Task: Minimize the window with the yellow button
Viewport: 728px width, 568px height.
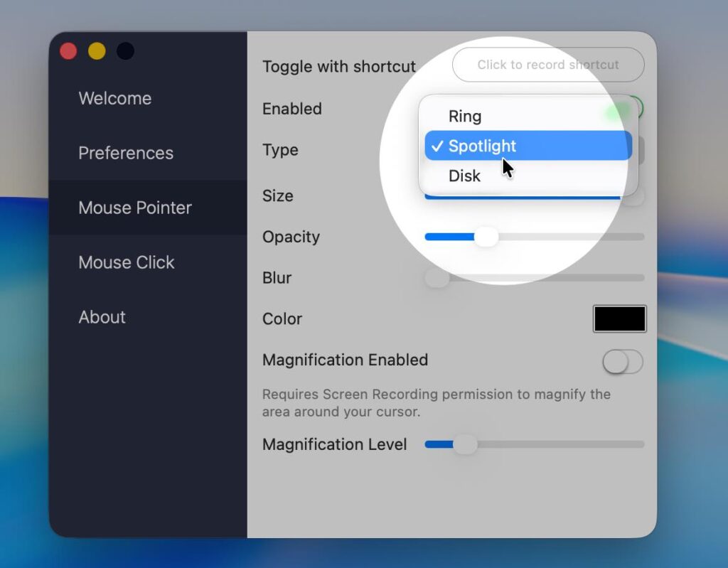Action: pyautogui.click(x=97, y=51)
